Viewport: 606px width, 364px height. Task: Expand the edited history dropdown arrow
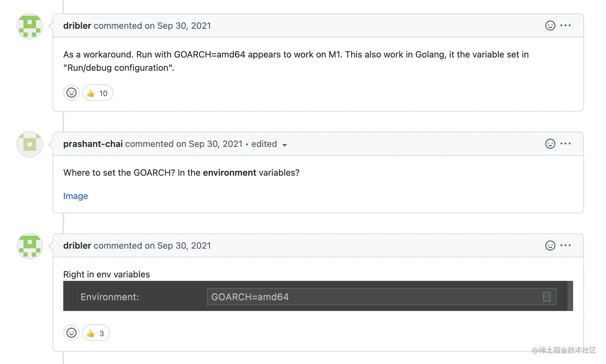coord(285,145)
